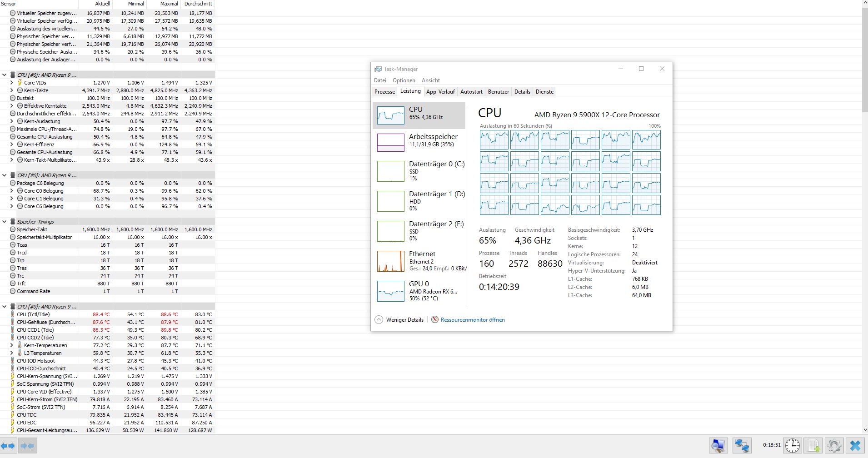This screenshot has width=868, height=458.
Task: Click the circle icon beside Bustakt
Action: pos(13,98)
